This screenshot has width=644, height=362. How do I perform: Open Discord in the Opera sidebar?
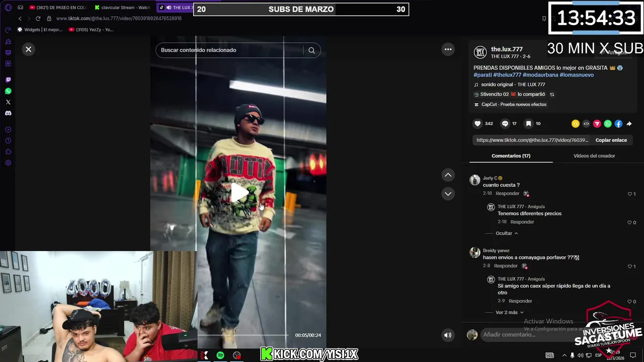point(8,113)
